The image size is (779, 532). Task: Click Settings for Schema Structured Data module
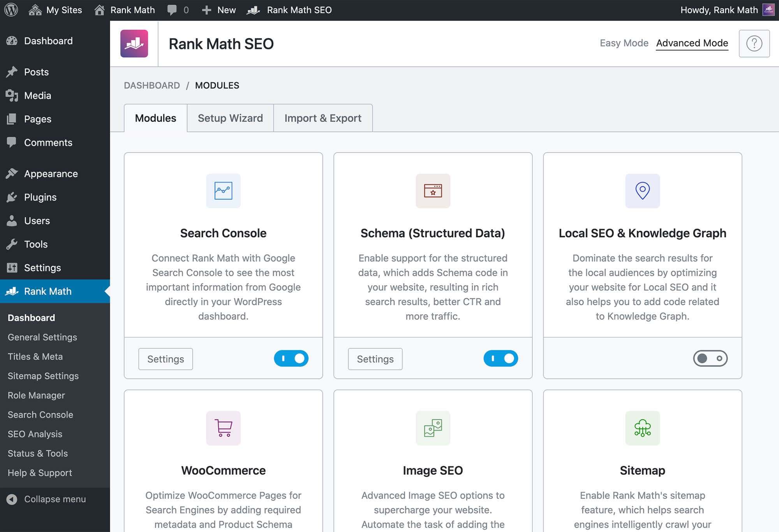pyautogui.click(x=375, y=359)
